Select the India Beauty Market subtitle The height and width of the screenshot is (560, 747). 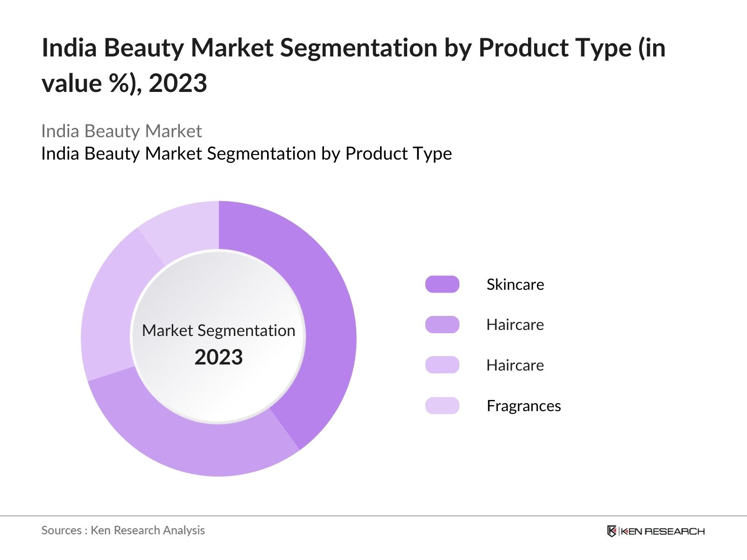121,131
